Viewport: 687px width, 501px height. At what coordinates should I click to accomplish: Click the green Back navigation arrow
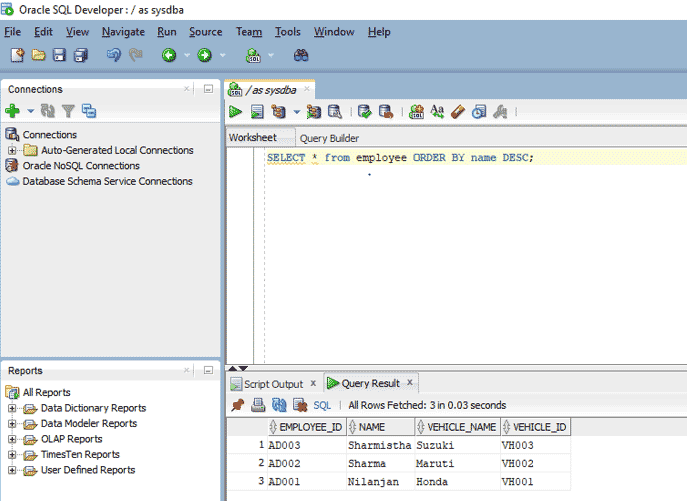[x=169, y=55]
